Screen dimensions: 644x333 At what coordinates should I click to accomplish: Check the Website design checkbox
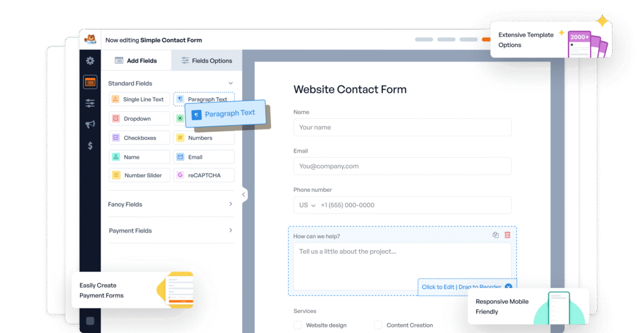297,325
